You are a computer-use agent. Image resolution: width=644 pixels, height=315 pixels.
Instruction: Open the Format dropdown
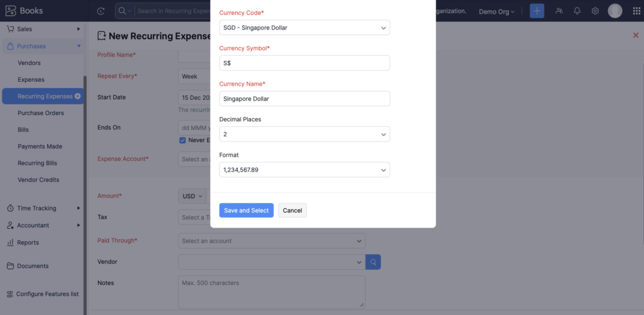point(304,170)
